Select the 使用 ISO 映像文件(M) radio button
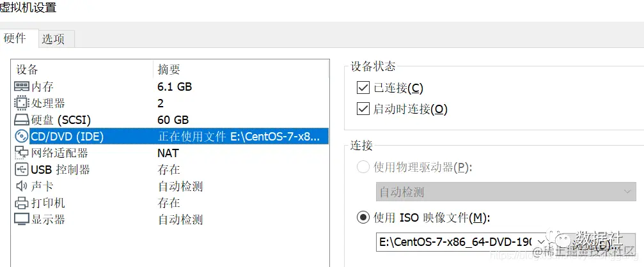644x267 pixels. pos(363,218)
